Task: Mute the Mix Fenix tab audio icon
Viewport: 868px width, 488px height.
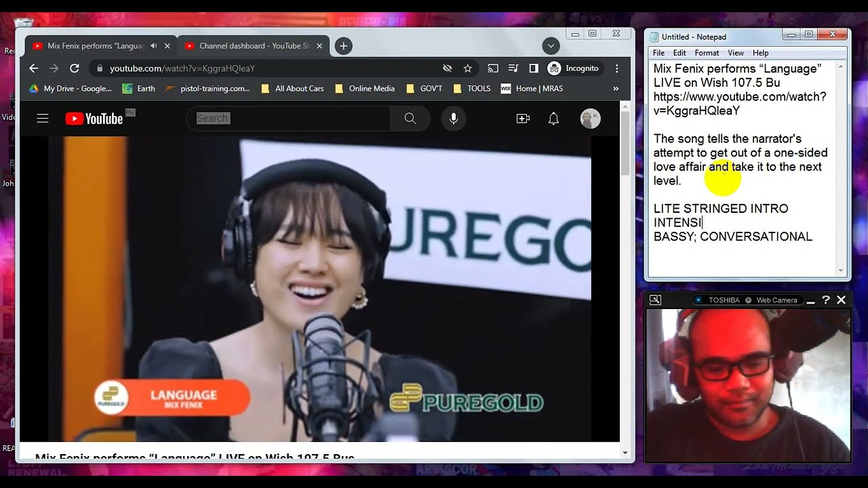Action: (x=154, y=46)
